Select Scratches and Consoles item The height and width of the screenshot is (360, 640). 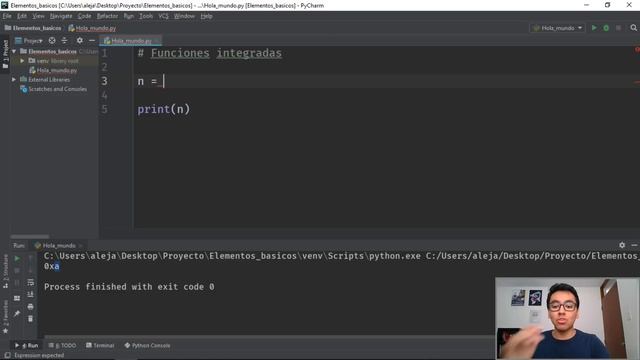click(53, 89)
